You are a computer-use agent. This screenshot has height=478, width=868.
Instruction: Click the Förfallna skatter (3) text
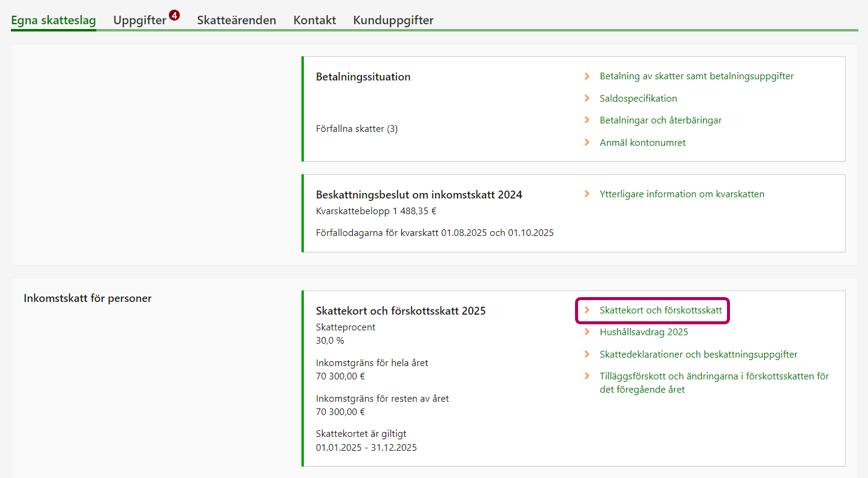click(x=357, y=129)
